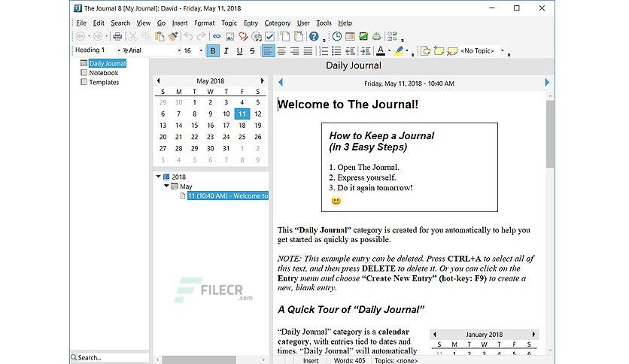This screenshot has width=629, height=364.
Task: Toggle Bold formatting
Action: (x=213, y=51)
